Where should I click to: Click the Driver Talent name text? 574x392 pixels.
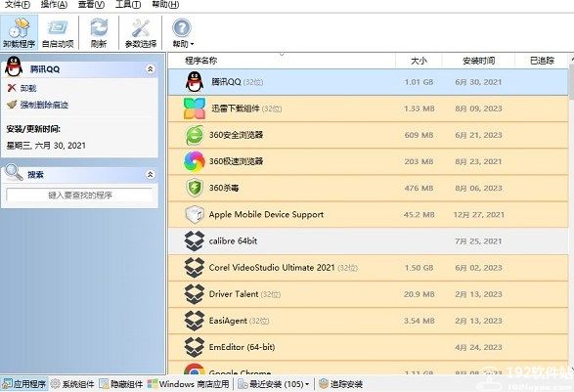point(234,294)
